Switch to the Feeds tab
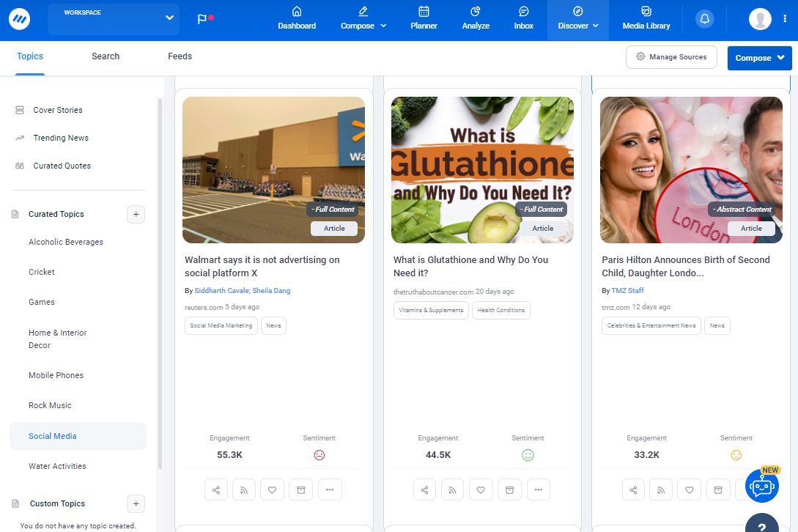Screen dimensions: 798x532 pyautogui.click(x=180, y=56)
